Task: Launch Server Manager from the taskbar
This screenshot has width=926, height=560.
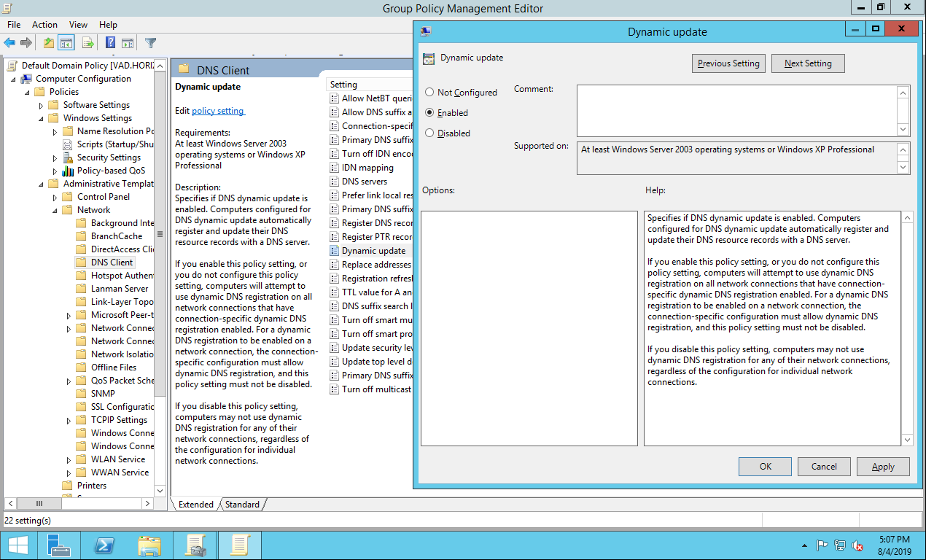Action: [x=58, y=545]
